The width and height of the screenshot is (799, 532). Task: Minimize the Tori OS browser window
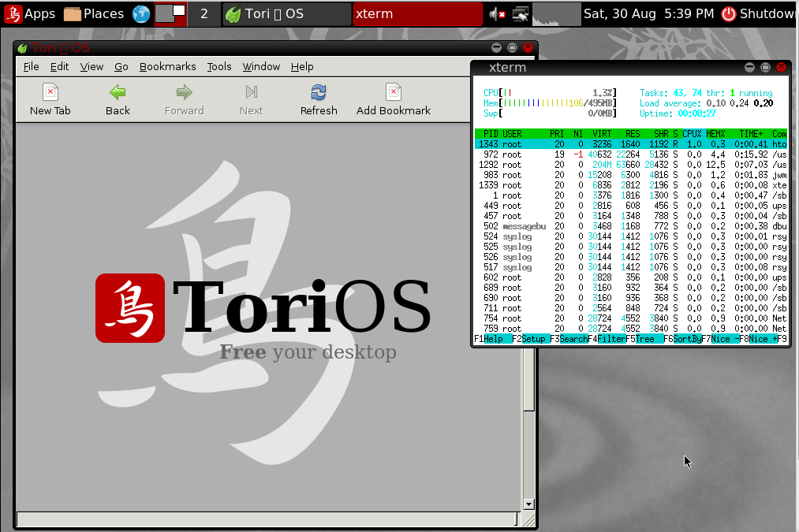tap(496, 48)
